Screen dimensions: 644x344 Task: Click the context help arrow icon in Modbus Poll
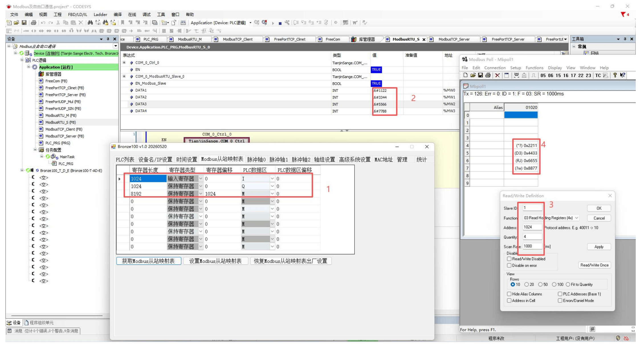pyautogui.click(x=623, y=75)
